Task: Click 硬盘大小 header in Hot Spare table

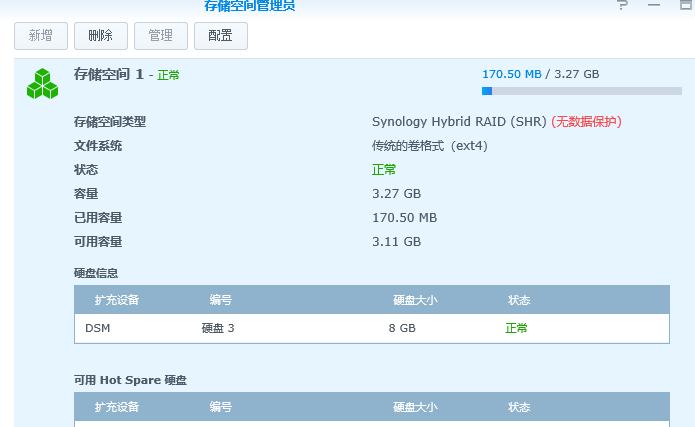Action: point(415,407)
